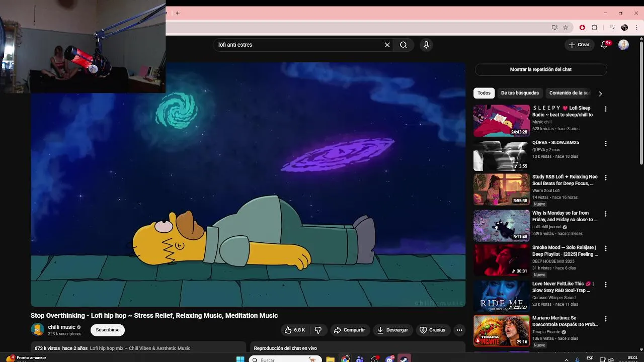644x362 pixels.
Task: Open Chrome three-dot menu
Action: (x=636, y=28)
